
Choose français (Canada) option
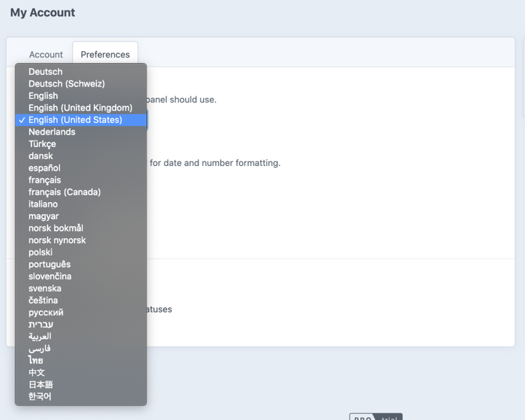coord(64,192)
